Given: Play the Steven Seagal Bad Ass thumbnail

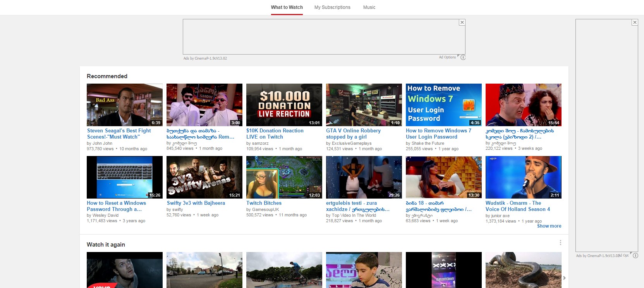Looking at the screenshot, I should coord(124,105).
